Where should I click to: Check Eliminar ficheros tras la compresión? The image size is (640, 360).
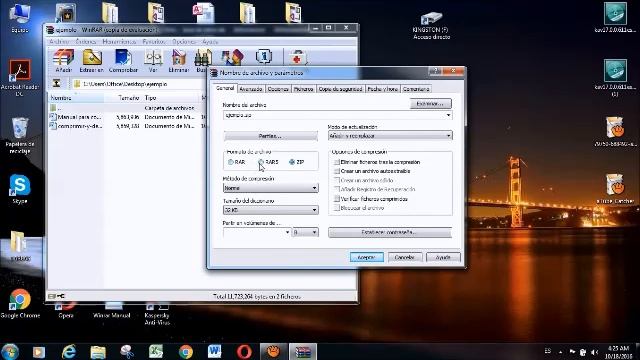337,162
